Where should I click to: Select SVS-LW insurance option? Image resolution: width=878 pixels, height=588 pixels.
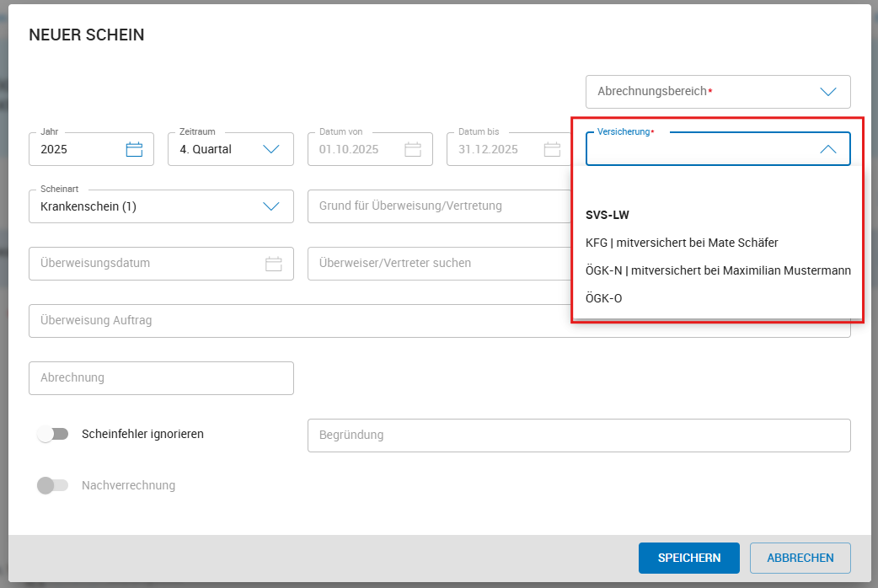[x=608, y=215]
